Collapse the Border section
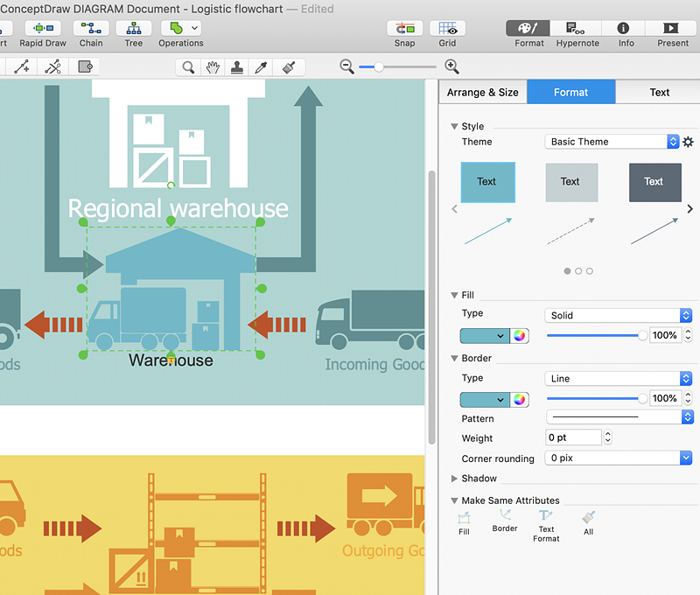 pos(454,359)
